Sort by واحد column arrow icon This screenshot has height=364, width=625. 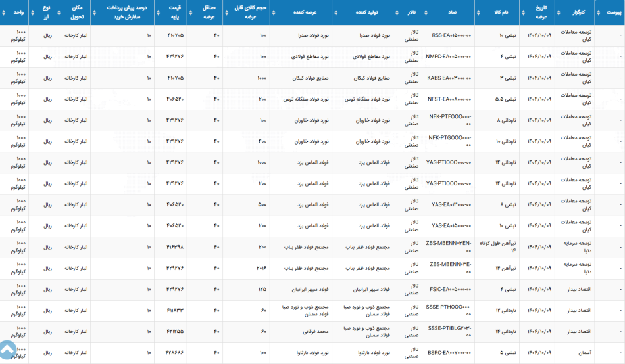click(x=3, y=12)
